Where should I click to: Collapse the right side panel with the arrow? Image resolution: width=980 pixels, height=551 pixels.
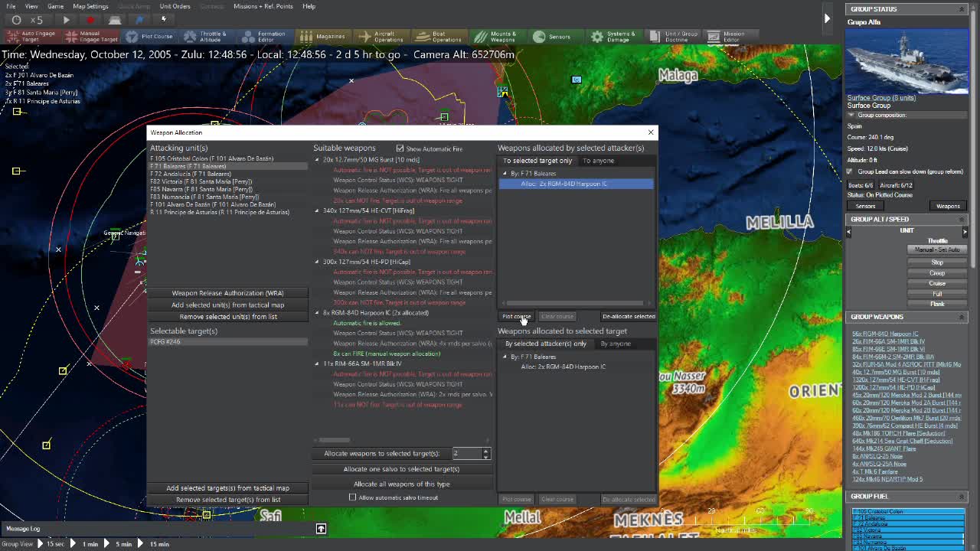pos(827,18)
